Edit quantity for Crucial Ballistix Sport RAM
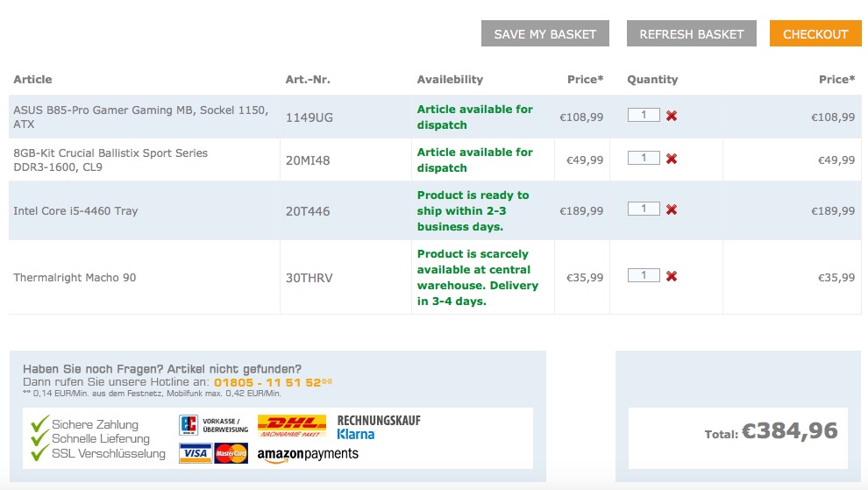Viewport: 868px width, 490px height. (x=644, y=158)
